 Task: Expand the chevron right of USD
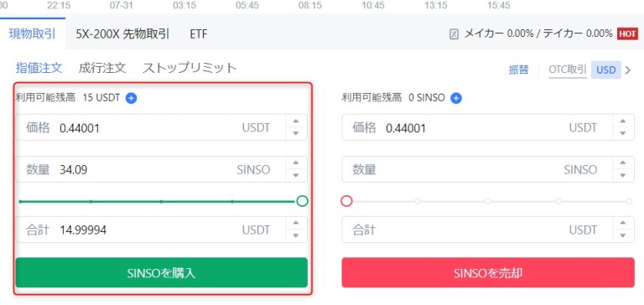pos(627,70)
